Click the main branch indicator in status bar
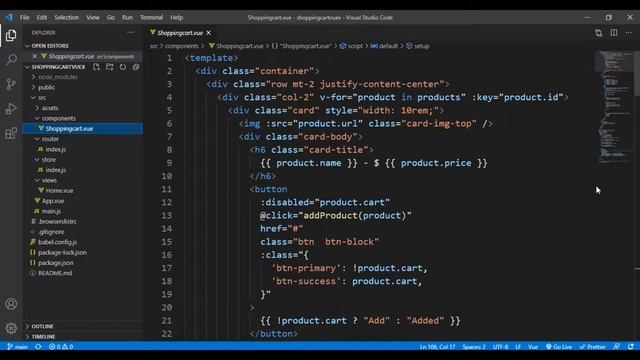Screen dimensions: 640x360 (x=17, y=347)
